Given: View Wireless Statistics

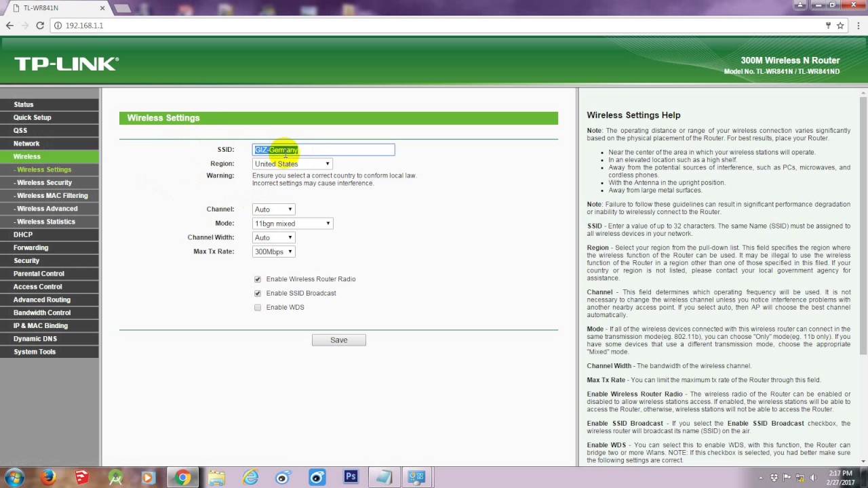Looking at the screenshot, I should tap(50, 222).
